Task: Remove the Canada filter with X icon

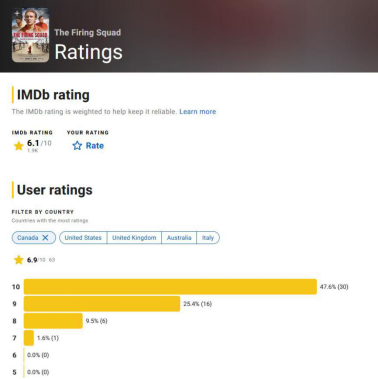Action: [x=45, y=238]
